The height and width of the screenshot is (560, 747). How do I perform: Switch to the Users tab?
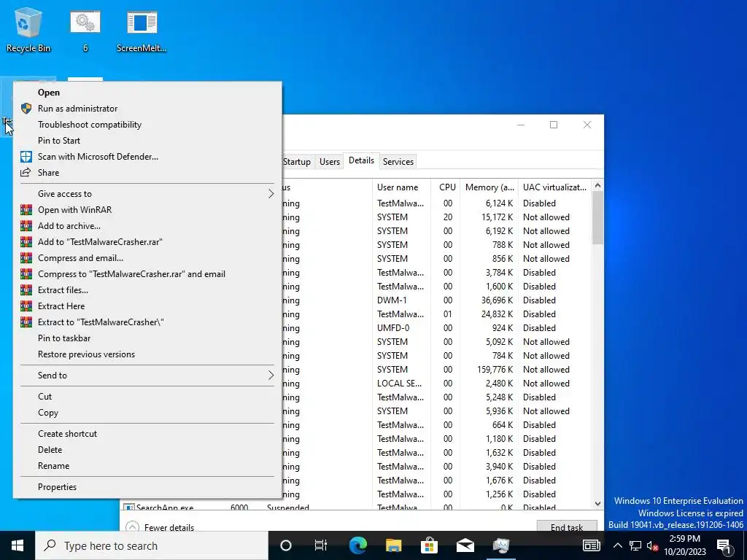pos(330,162)
